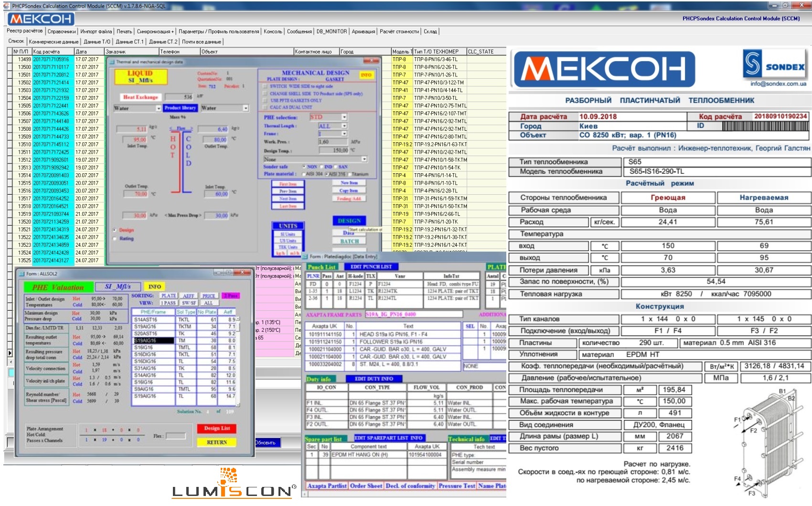Click EDIT PUNCH LIST button
The height and width of the screenshot is (506, 812).
tap(371, 267)
